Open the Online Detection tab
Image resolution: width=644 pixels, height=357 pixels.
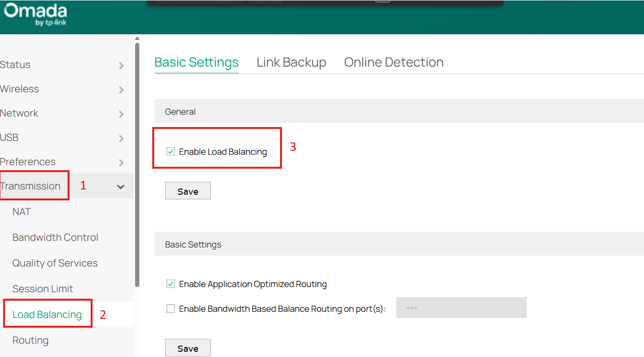[393, 62]
